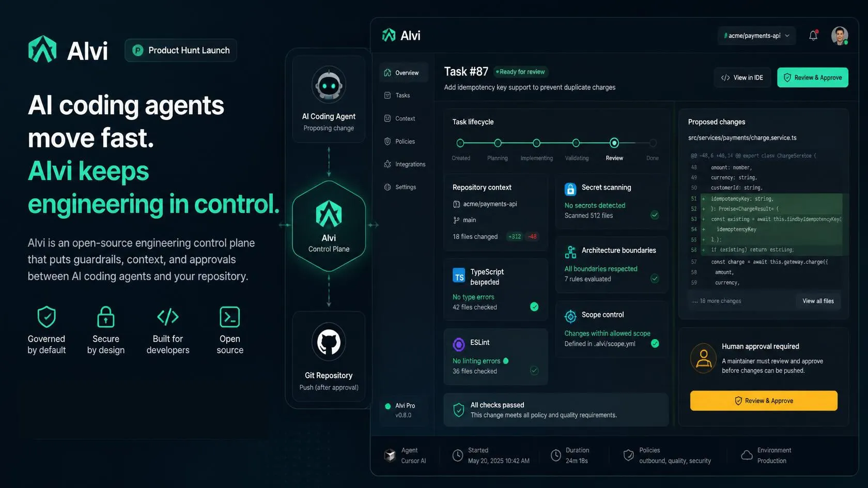Screen dimensions: 868x488
Task: Select the Validating lifecycle step marker
Action: [x=576, y=143]
